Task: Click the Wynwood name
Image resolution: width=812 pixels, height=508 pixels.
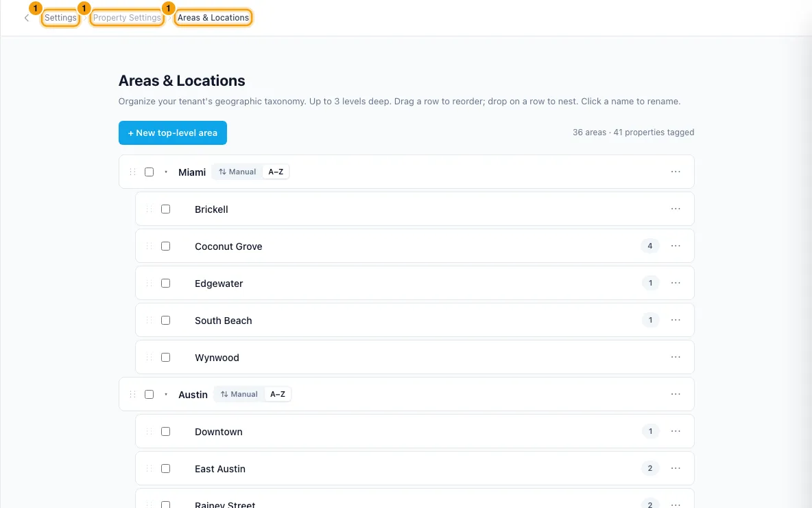Action: pos(217,358)
